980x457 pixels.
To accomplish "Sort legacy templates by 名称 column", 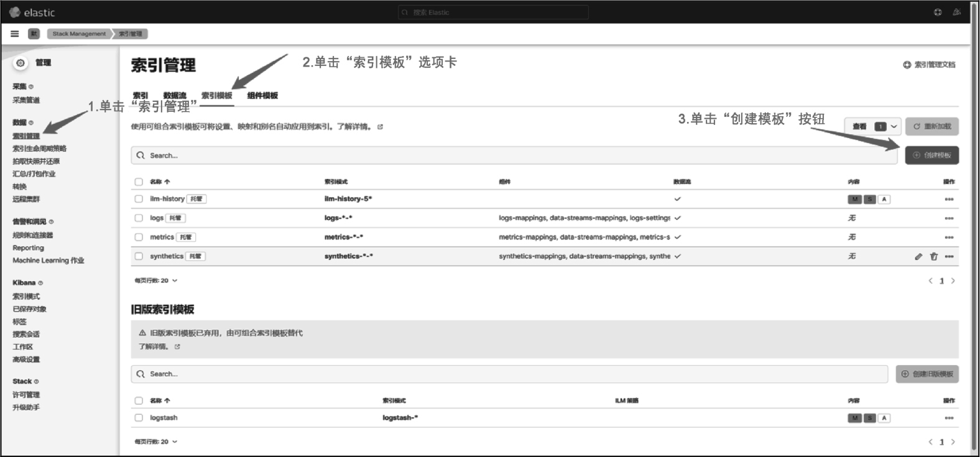I will click(160, 400).
